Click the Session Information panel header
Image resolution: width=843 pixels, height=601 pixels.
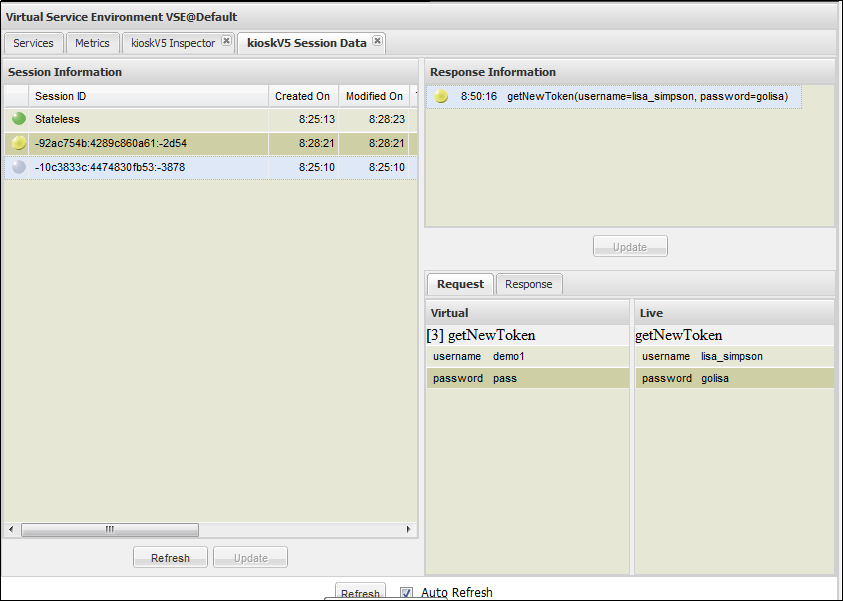pyautogui.click(x=210, y=72)
